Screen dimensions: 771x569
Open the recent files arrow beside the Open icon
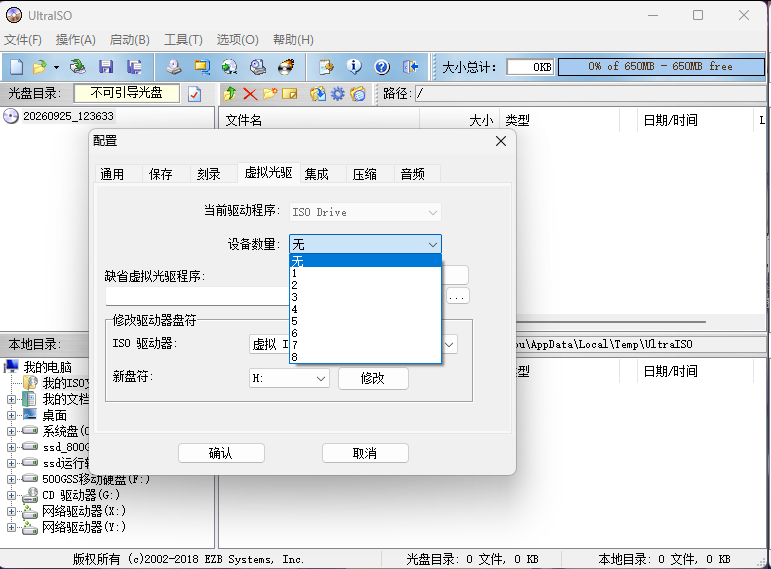(56, 67)
